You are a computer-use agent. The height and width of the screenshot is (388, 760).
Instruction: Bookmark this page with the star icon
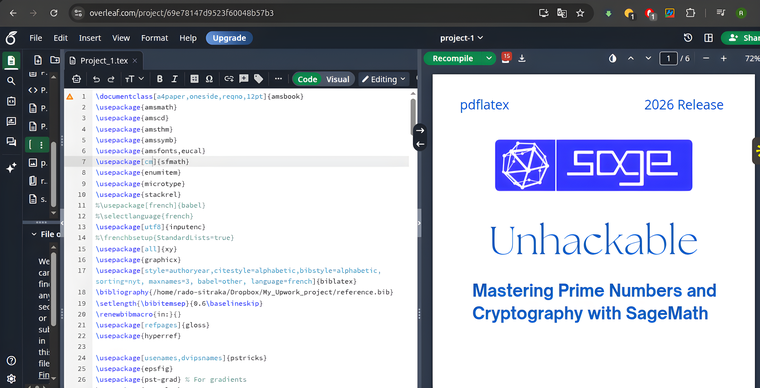tap(580, 13)
